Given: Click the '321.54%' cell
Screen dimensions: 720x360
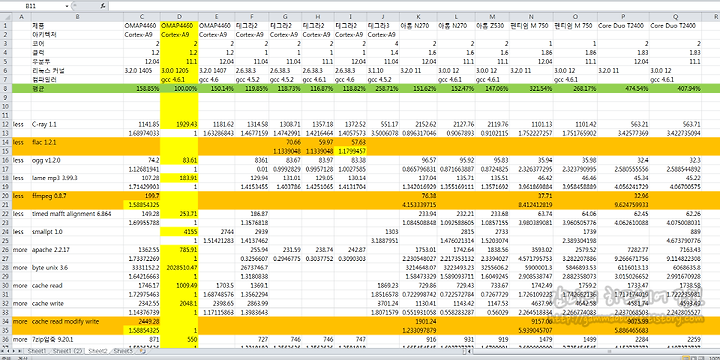Looking at the screenshot, I should pos(530,88).
